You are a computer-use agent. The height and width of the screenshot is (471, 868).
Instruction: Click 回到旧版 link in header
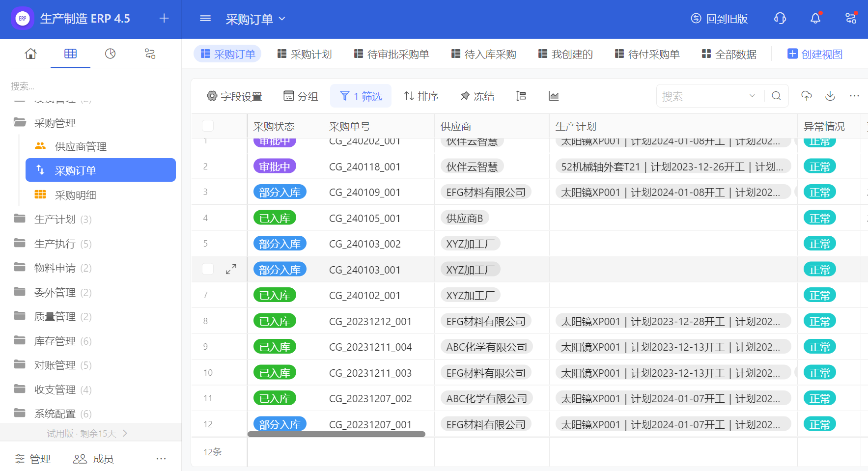[x=719, y=19]
